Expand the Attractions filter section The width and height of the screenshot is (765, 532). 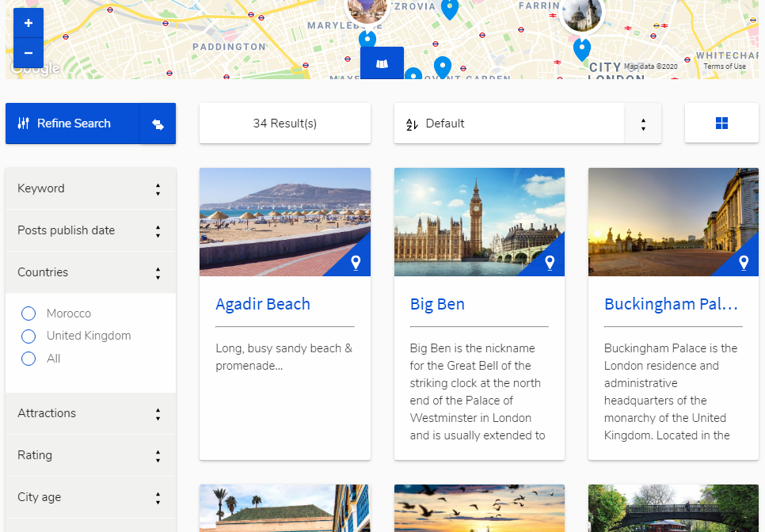(x=90, y=413)
